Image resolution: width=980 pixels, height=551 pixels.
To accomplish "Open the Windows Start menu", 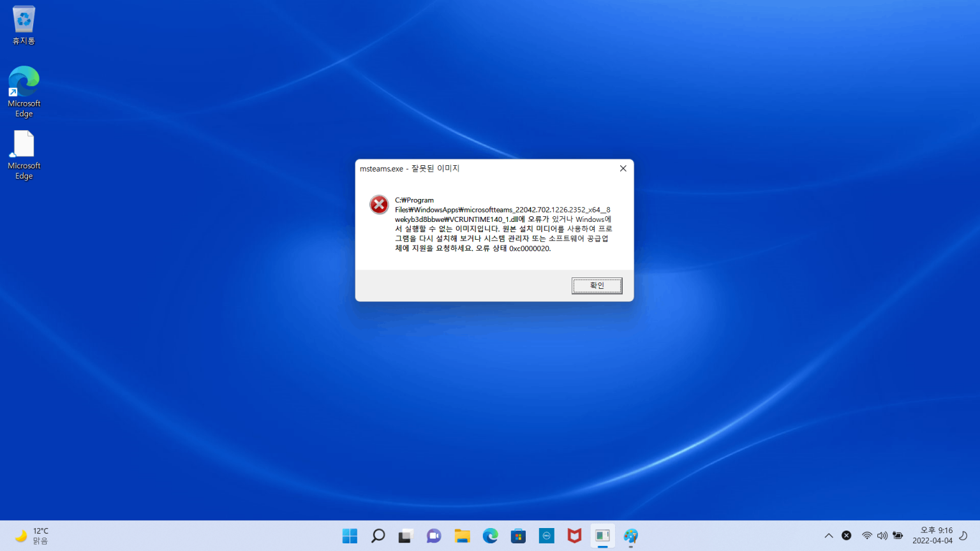I will click(x=350, y=536).
